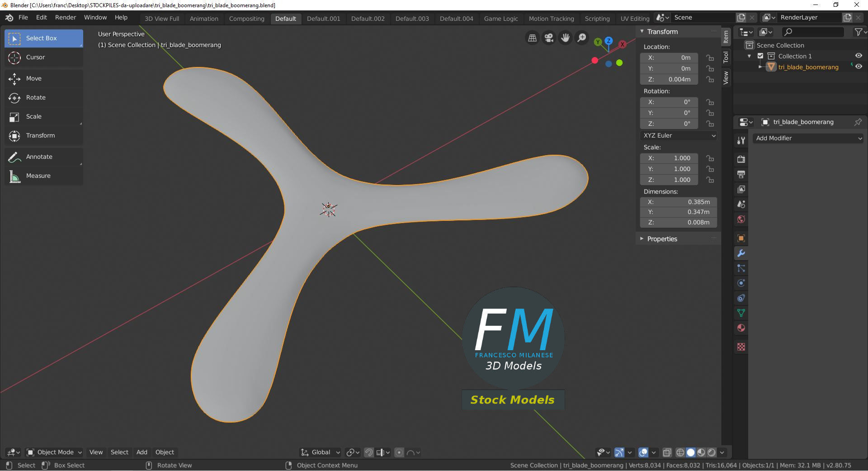The height and width of the screenshot is (471, 868).
Task: Toggle X-ray mode in viewport header
Action: coord(667,452)
